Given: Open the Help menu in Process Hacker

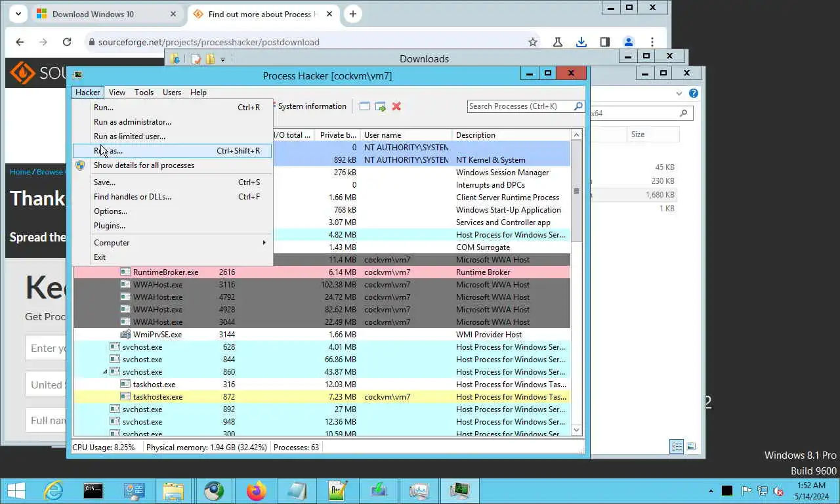Looking at the screenshot, I should coord(198,93).
